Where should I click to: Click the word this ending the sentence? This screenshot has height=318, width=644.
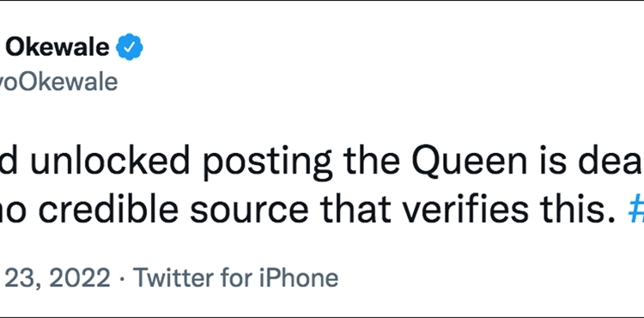click(583, 208)
